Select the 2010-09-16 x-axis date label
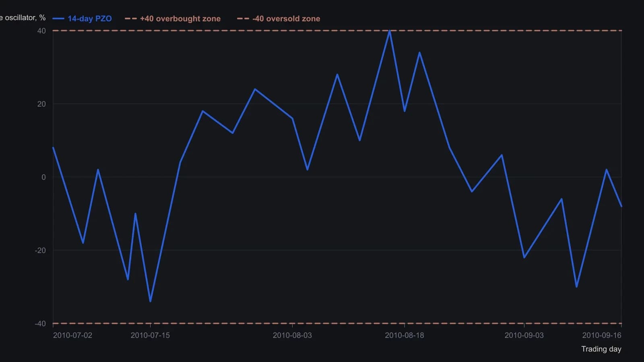This screenshot has width=644, height=362. pos(602,335)
